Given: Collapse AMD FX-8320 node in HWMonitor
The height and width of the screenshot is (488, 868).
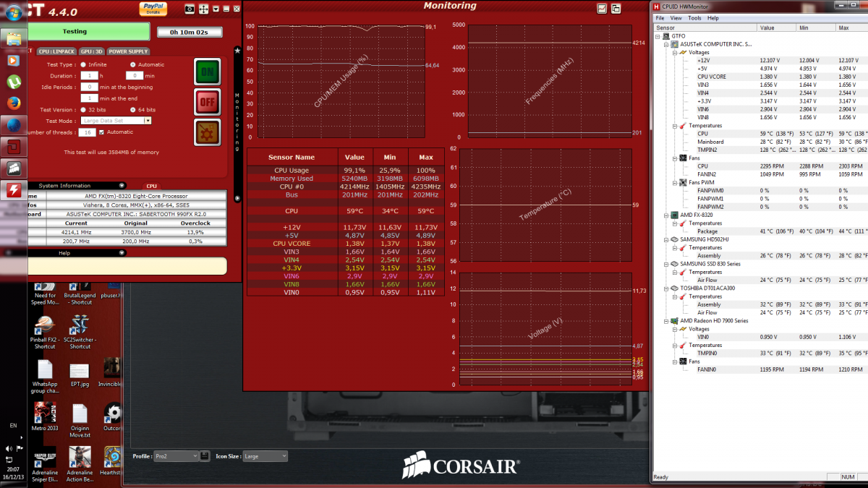Looking at the screenshot, I should pyautogui.click(x=665, y=215).
